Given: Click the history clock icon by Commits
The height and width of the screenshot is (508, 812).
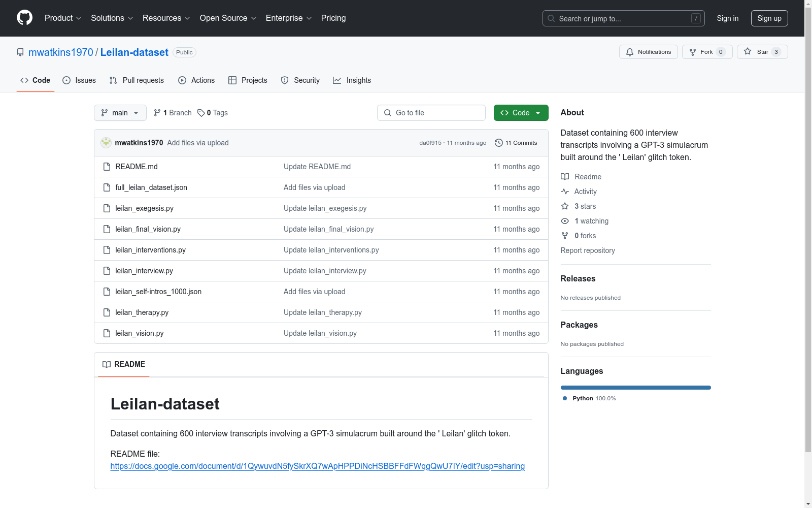Looking at the screenshot, I should click(499, 143).
